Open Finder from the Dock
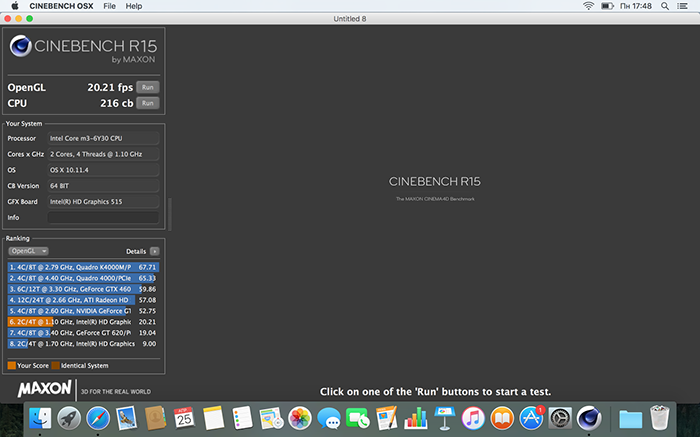This screenshot has height=437, width=700. point(41,417)
